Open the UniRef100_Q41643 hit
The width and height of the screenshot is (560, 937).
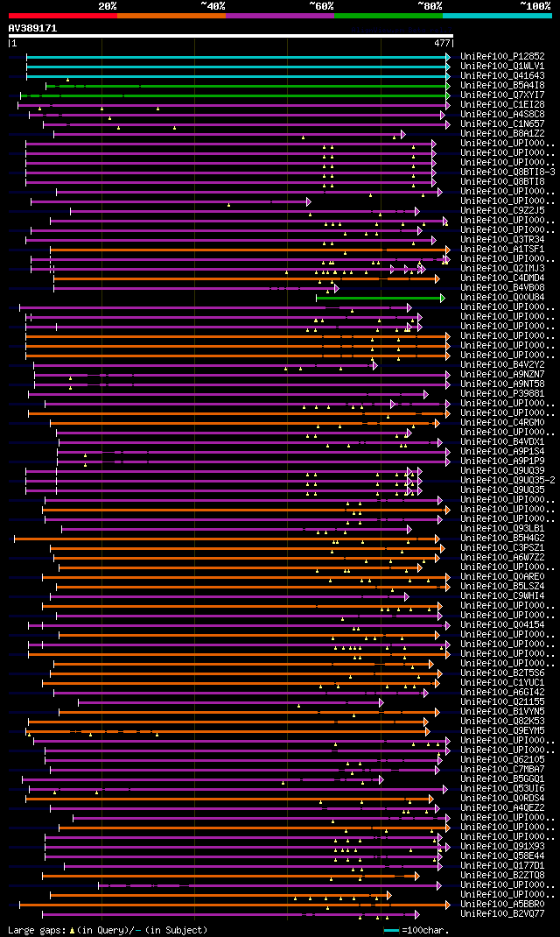click(x=502, y=76)
